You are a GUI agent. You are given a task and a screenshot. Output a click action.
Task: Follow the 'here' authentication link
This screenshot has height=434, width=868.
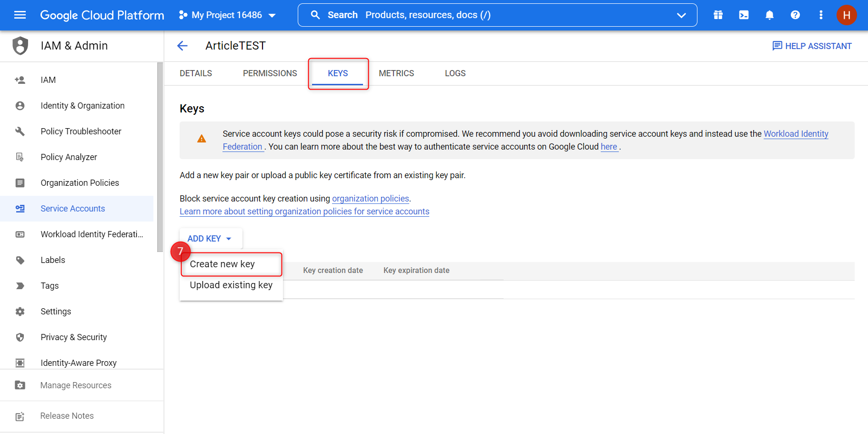[x=609, y=147]
